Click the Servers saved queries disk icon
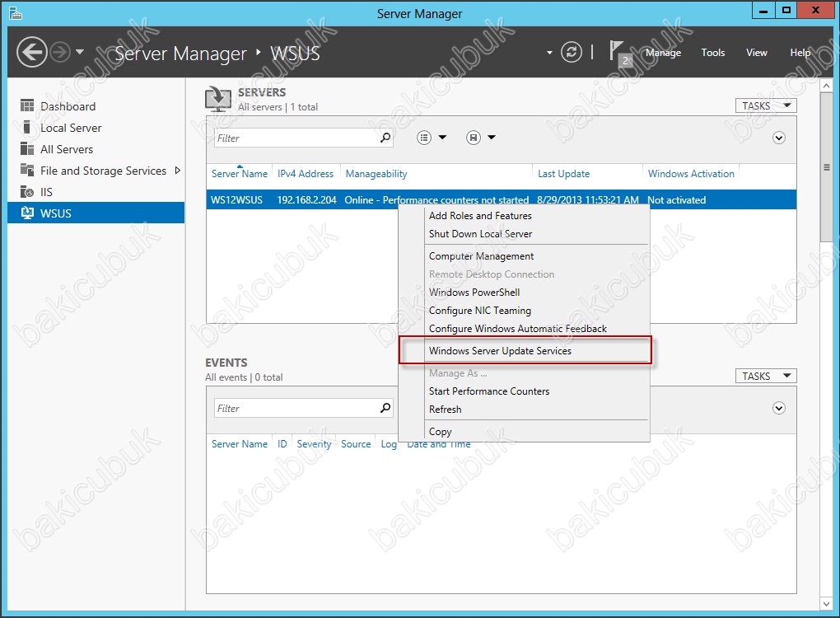This screenshot has height=618, width=840. pyautogui.click(x=473, y=138)
